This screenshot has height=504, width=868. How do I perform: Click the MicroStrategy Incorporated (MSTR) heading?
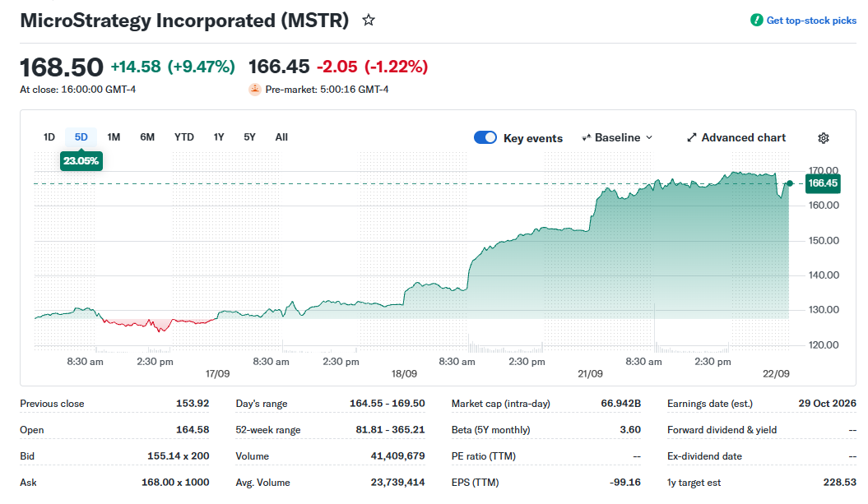[x=184, y=21]
